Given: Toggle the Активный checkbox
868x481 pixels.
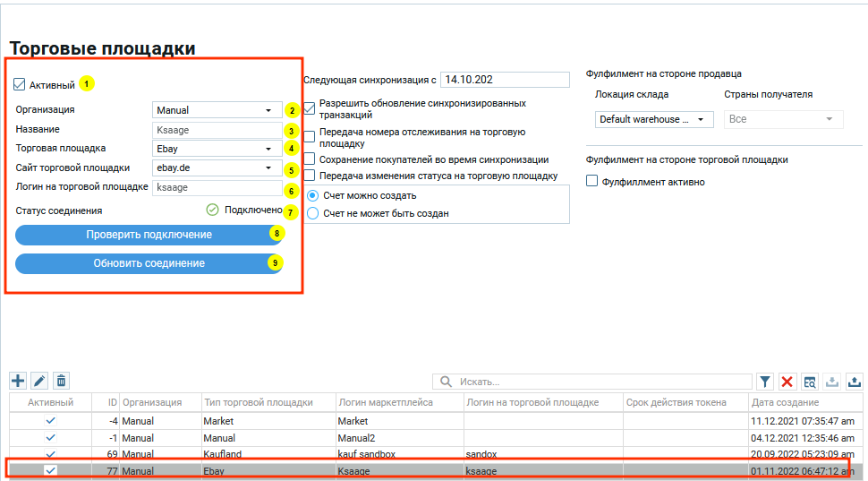Looking at the screenshot, I should click(20, 85).
